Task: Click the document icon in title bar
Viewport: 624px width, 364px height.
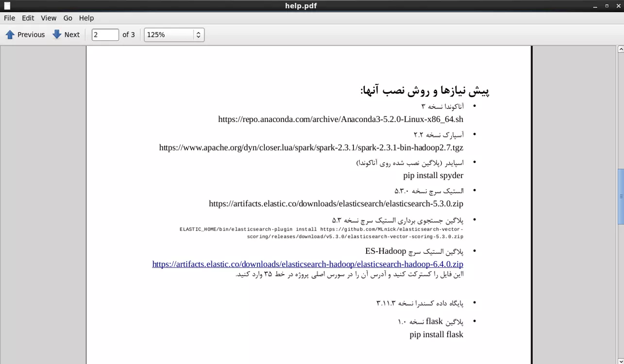Action: (7, 6)
